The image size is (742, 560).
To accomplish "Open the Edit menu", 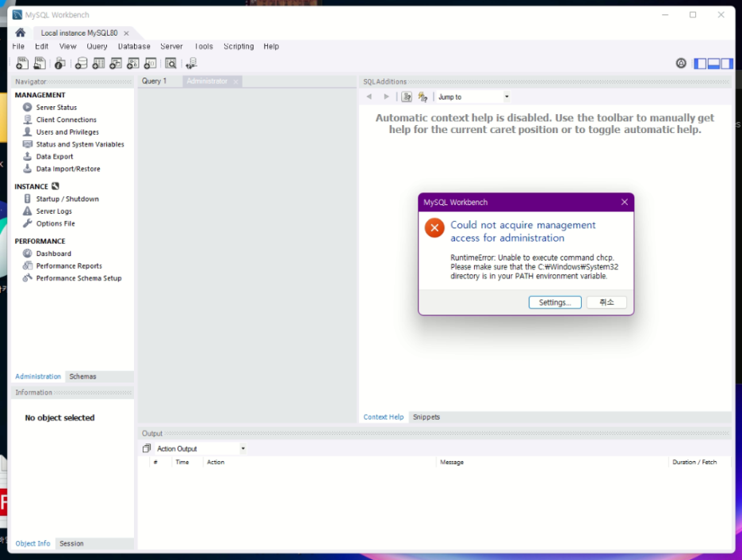I will (42, 47).
